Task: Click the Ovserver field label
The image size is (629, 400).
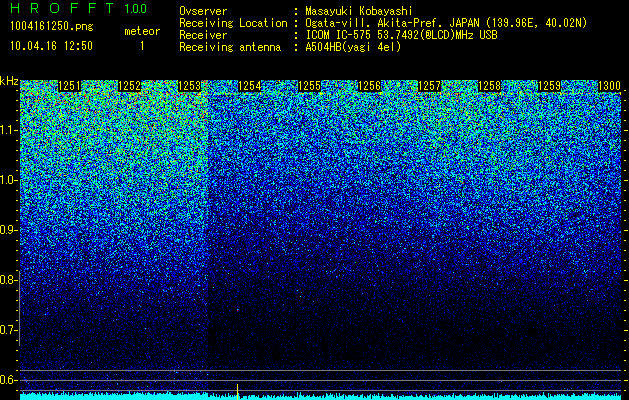Action: pyautogui.click(x=203, y=11)
